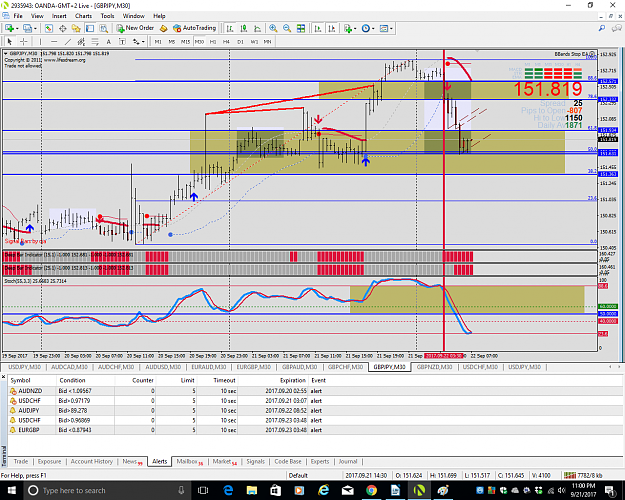The height and width of the screenshot is (500, 625).
Task: Switch chart to candlesticks style
Action: [244, 28]
